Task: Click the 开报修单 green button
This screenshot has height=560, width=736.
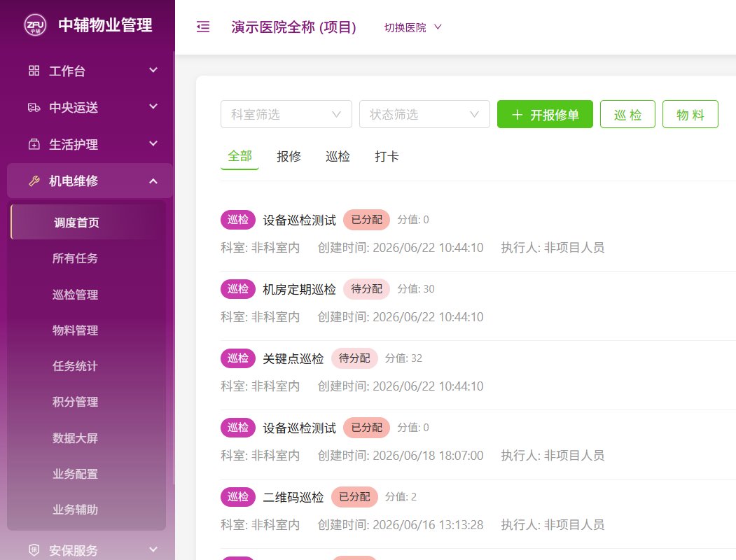Action: (545, 114)
